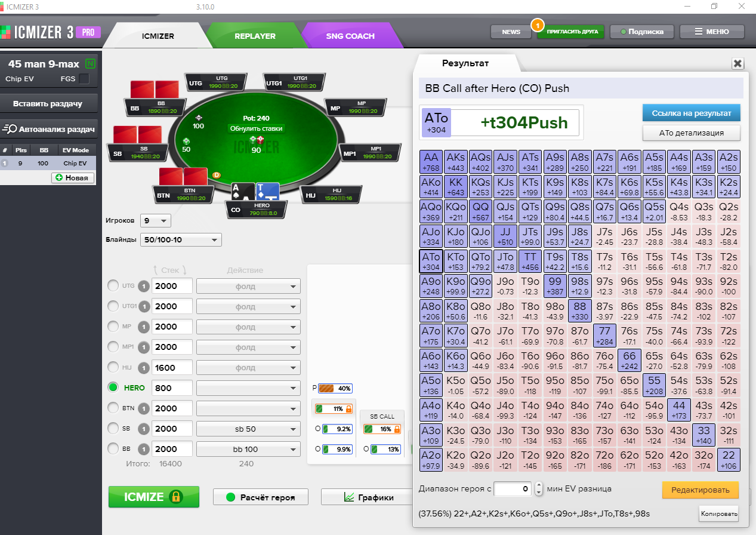Viewport: 756px width, 535px height.
Task: Click the HERO stack field showing 800
Action: (172, 388)
